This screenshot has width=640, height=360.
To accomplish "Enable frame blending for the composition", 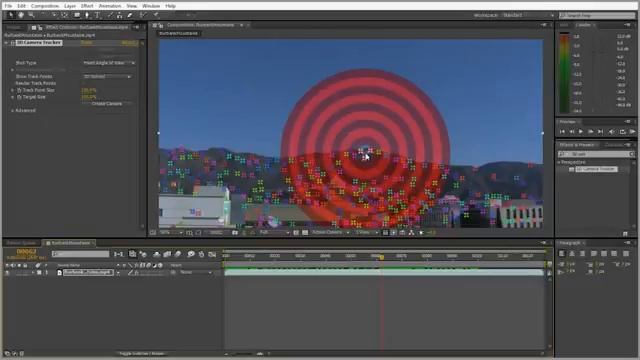I will [167, 254].
